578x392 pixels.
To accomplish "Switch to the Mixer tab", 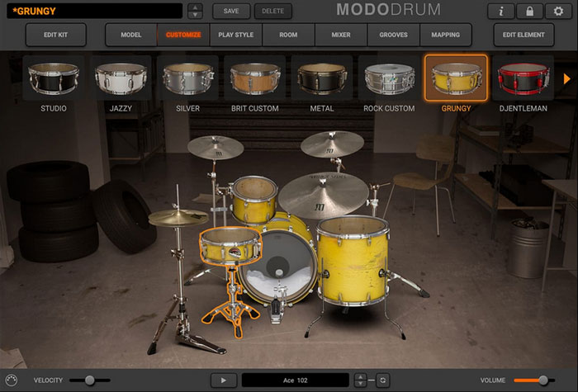I will tap(341, 35).
